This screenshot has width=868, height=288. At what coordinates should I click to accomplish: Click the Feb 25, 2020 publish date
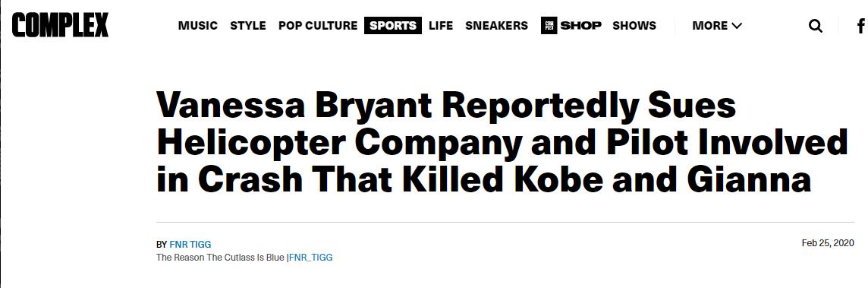(828, 243)
